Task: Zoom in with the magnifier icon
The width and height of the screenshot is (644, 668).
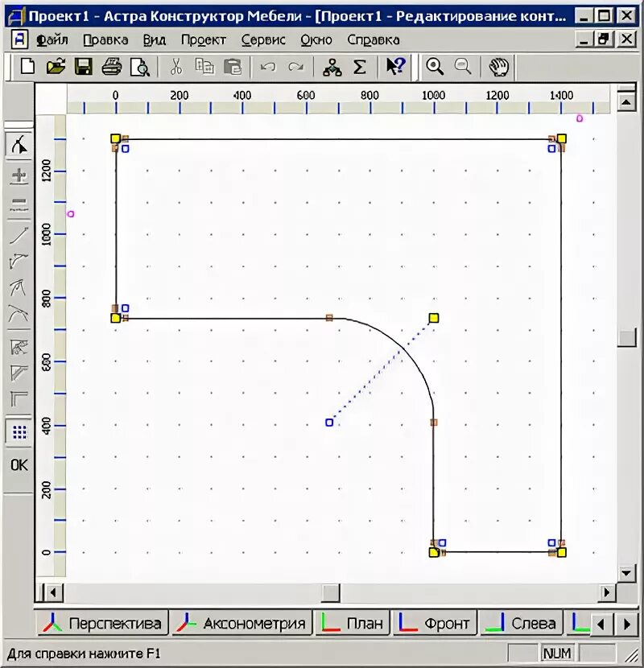Action: (x=435, y=67)
